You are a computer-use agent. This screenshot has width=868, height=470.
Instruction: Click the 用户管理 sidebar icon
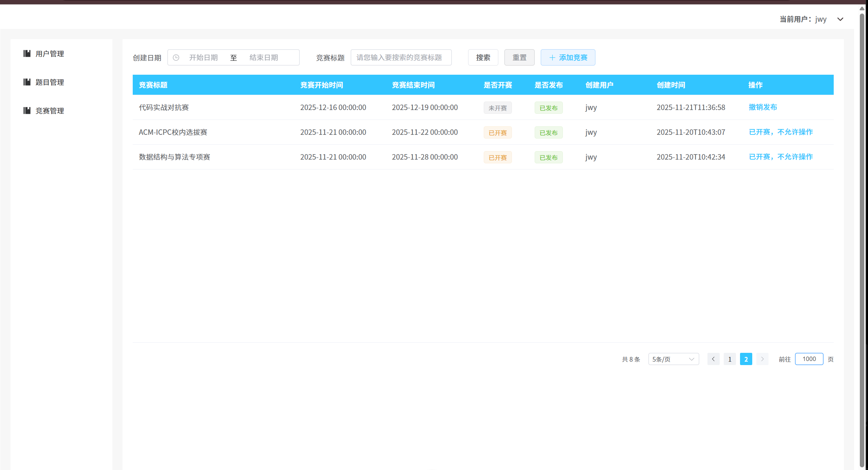click(27, 53)
